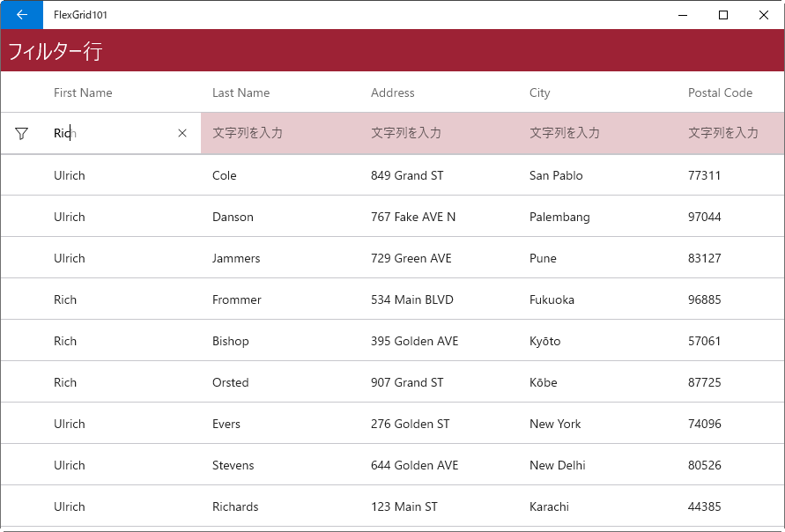Viewport: 785px width, 532px height.
Task: Select the postal code 87725 cell
Action: point(731,382)
